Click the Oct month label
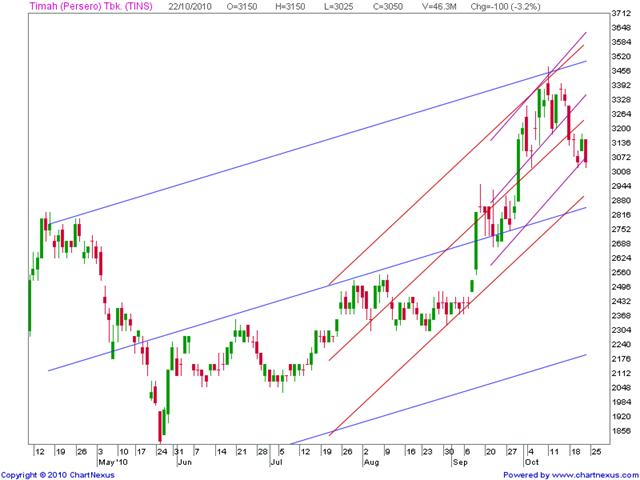 [x=532, y=462]
